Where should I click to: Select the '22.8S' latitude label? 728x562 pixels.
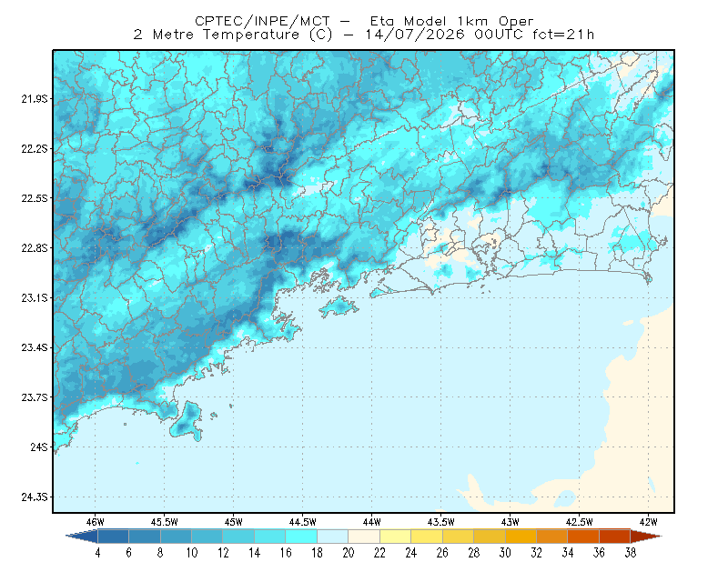coord(35,248)
